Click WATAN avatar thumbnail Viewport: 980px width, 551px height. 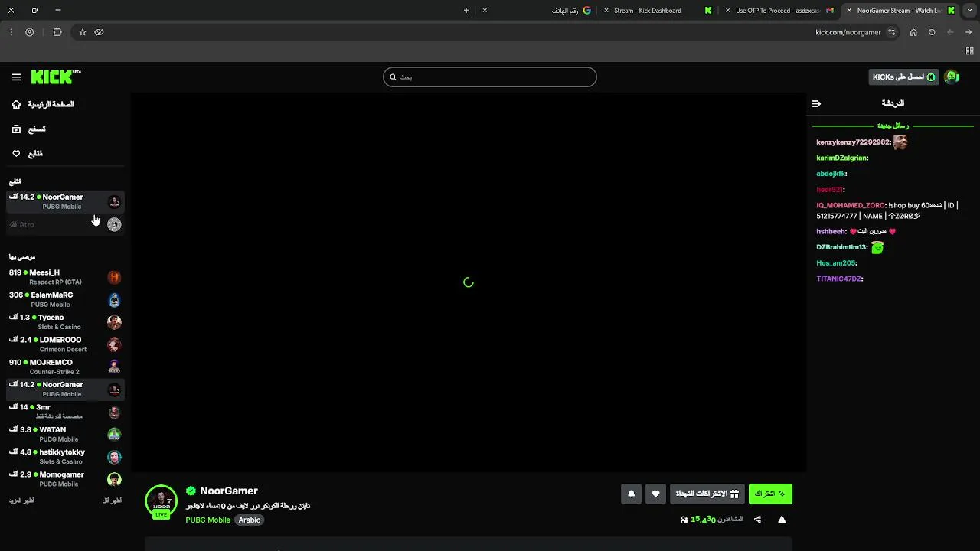114,435
